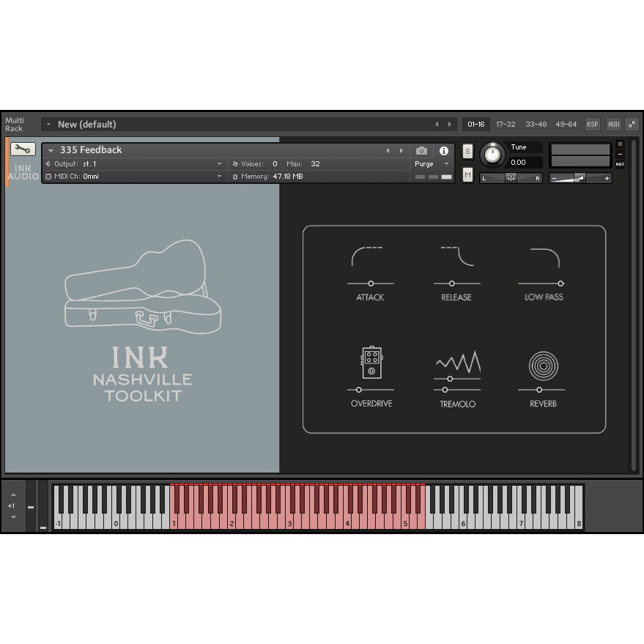Switch to the 33-48 rack page

[x=536, y=124]
